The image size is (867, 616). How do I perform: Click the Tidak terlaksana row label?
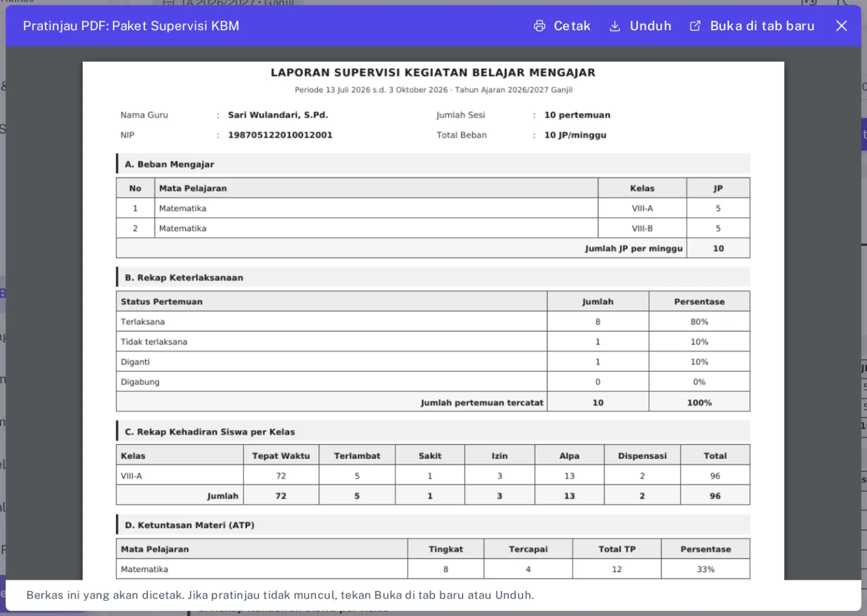coord(154,342)
